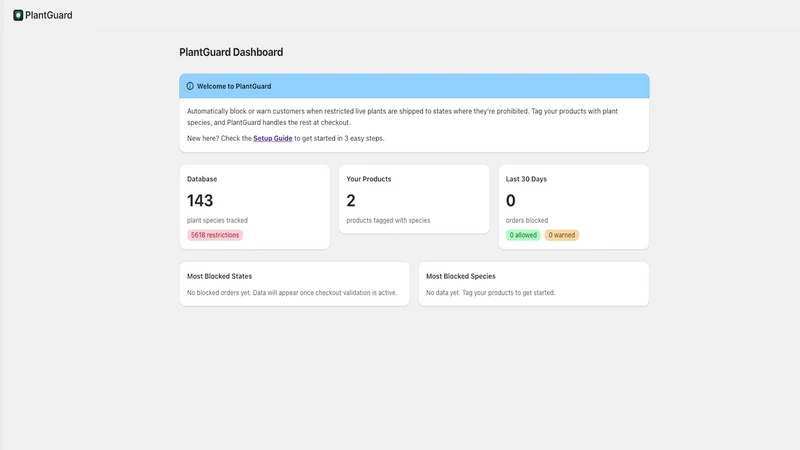Click the products tagged count 2
This screenshot has width=800, height=450.
(x=351, y=201)
